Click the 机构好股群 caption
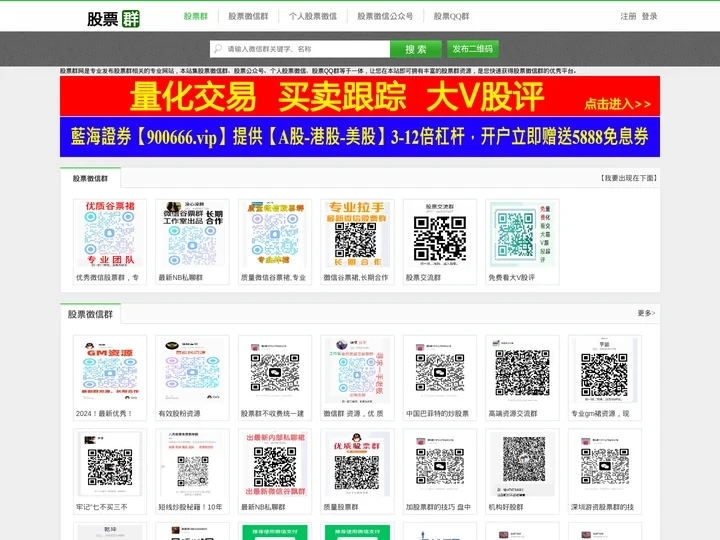The width and height of the screenshot is (720, 540). pyautogui.click(x=506, y=507)
